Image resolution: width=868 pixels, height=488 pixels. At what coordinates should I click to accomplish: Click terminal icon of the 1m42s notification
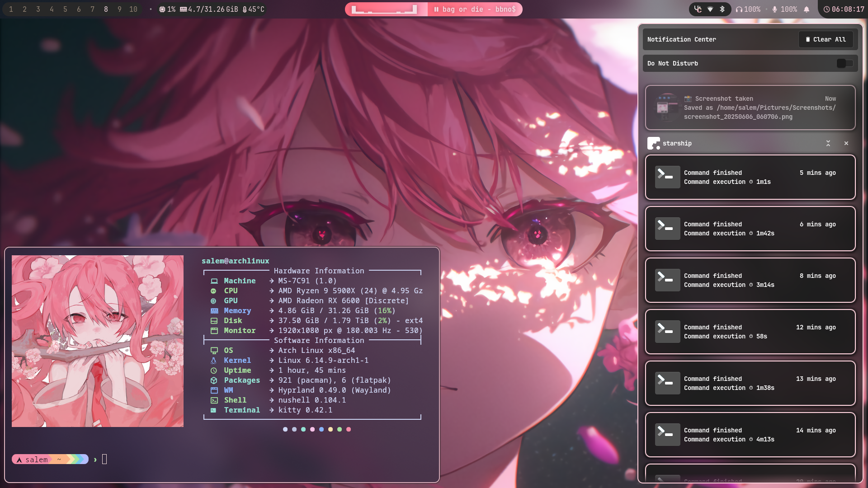[x=668, y=229]
